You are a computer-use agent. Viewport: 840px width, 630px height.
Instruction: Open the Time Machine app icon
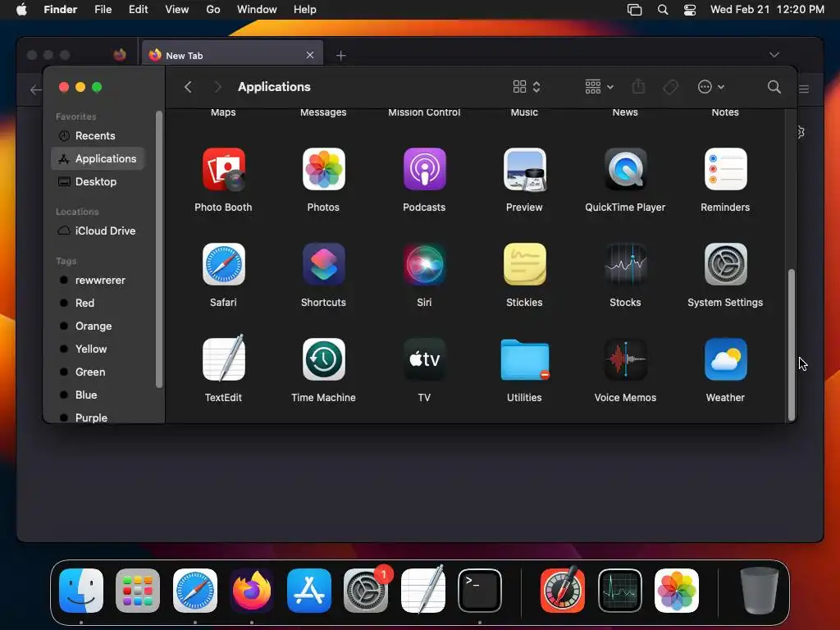[x=323, y=359]
